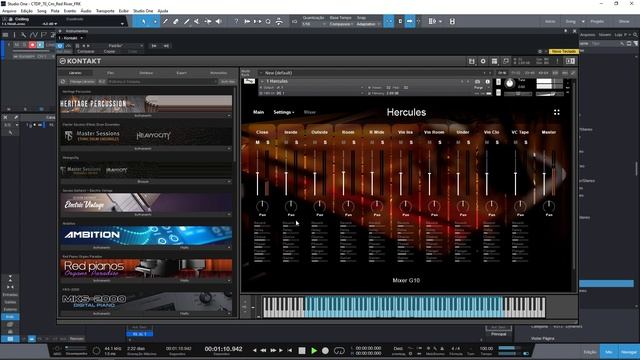The width and height of the screenshot is (640, 360).
Task: Click the Hercules info icon
Action: point(487,82)
